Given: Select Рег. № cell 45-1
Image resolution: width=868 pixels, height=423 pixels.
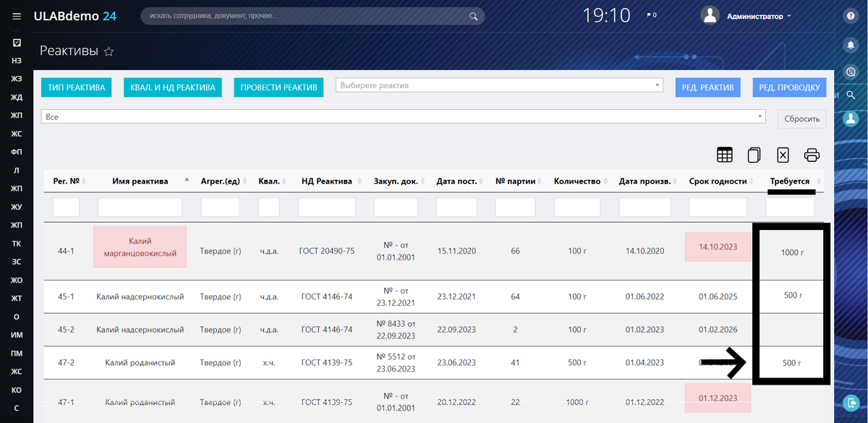Looking at the screenshot, I should (x=66, y=296).
